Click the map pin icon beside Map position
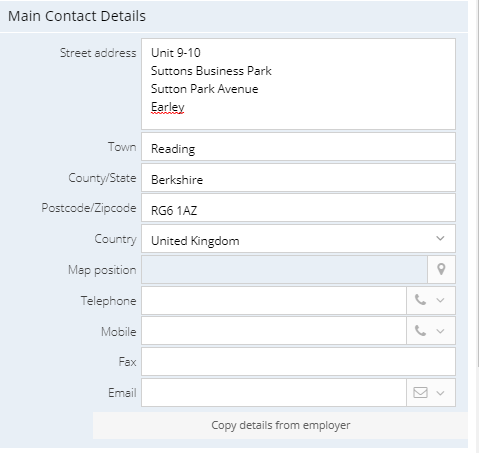Viewport: 479px width, 453px height. tap(441, 269)
